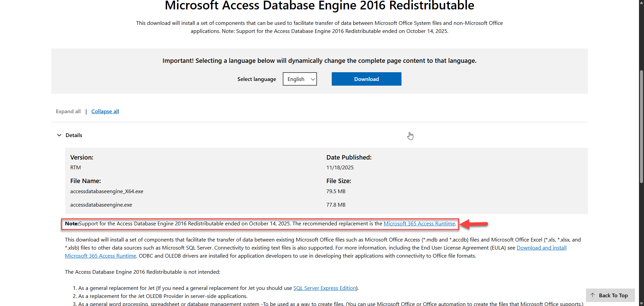This screenshot has height=306, width=644.
Task: Click Expand all
Action: 68,112
